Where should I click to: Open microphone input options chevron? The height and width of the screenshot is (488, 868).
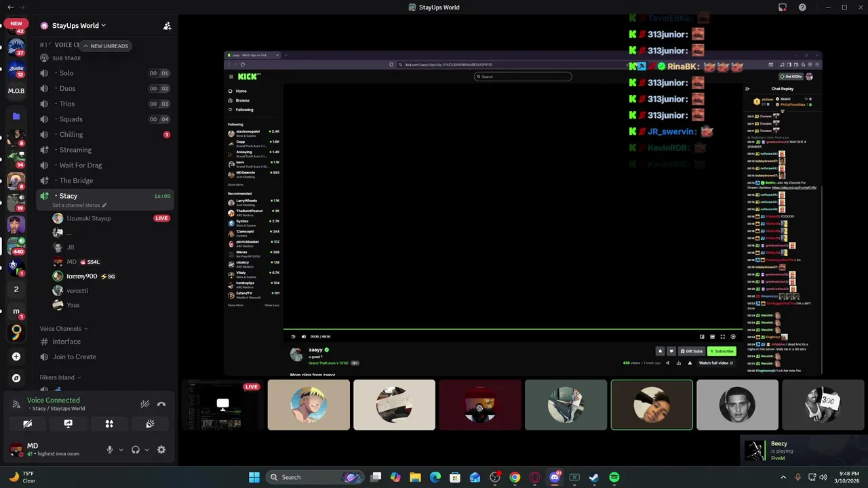click(x=121, y=449)
